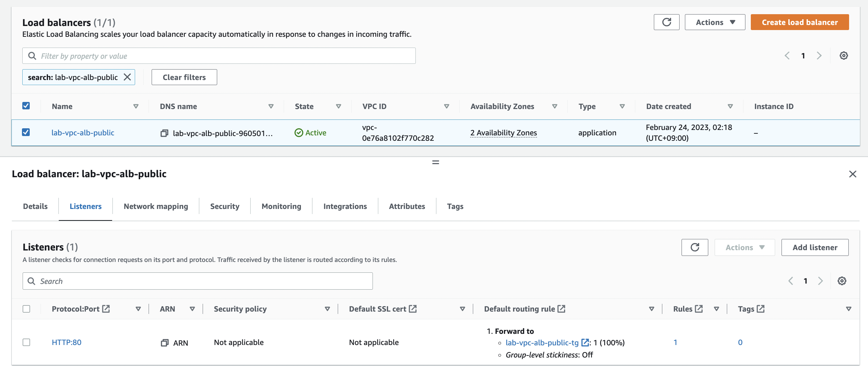Refresh the load balancers list
868x372 pixels.
click(x=666, y=22)
